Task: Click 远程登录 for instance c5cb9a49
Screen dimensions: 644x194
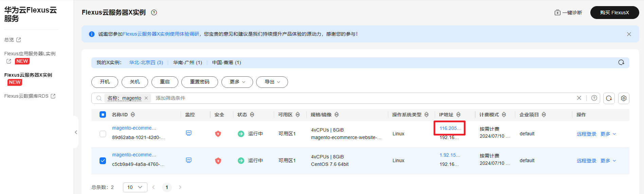Action: coord(587,161)
